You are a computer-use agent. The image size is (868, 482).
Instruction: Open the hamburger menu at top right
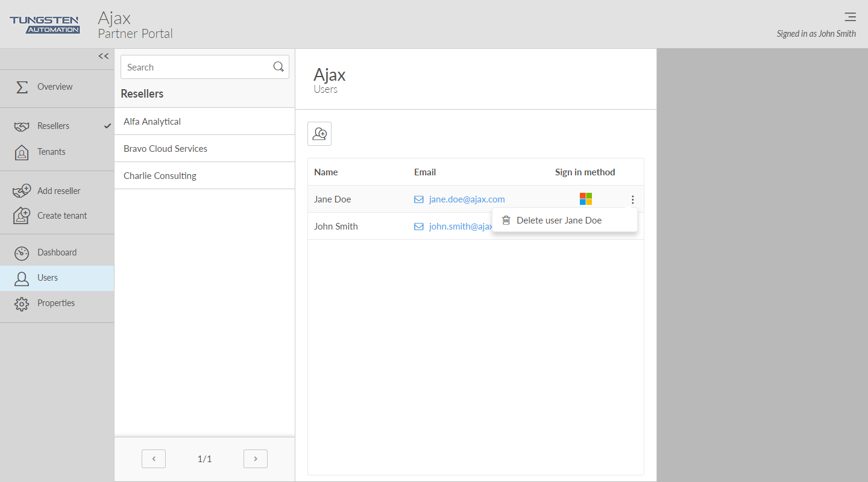coord(850,17)
